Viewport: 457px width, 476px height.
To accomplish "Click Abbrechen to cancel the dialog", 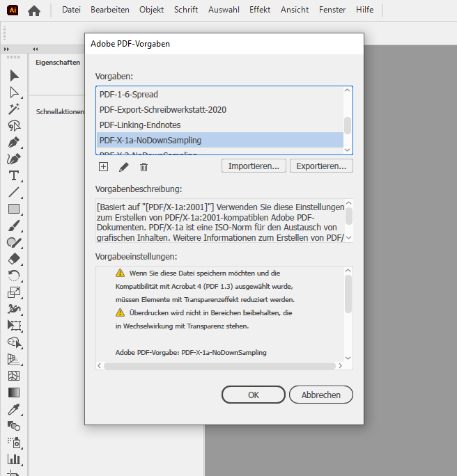I will tap(321, 395).
